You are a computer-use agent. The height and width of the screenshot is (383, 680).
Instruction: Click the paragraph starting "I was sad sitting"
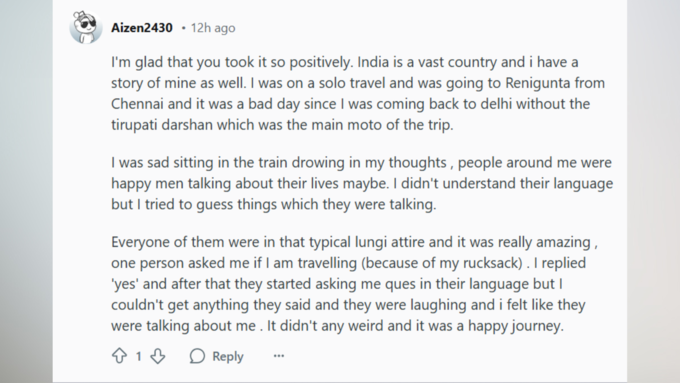click(362, 183)
